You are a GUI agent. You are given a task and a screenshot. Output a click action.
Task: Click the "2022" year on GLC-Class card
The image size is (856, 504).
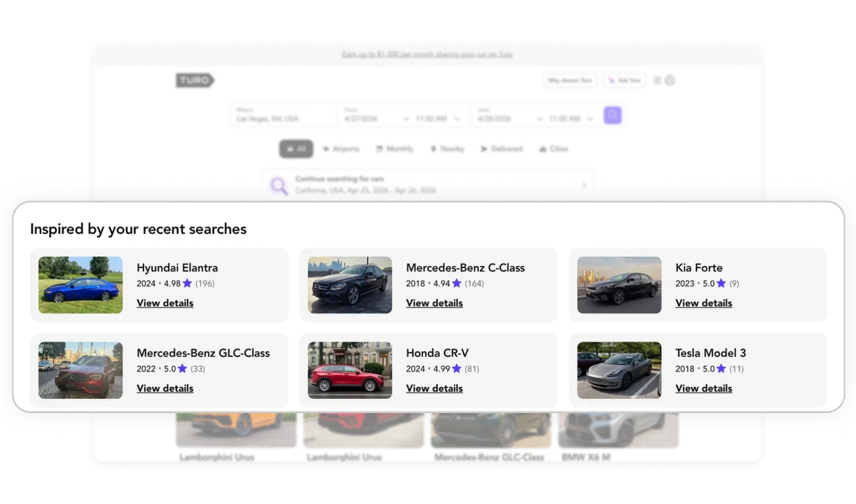pos(146,369)
